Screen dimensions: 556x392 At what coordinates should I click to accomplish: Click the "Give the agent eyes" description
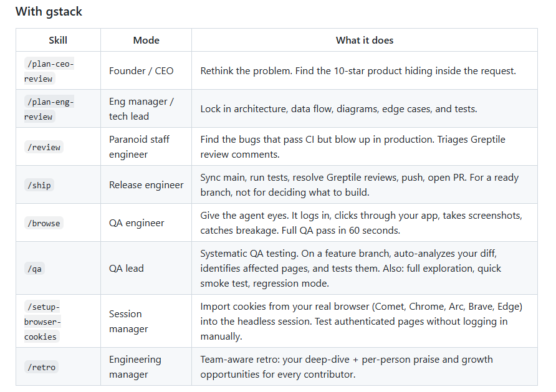tap(362, 223)
